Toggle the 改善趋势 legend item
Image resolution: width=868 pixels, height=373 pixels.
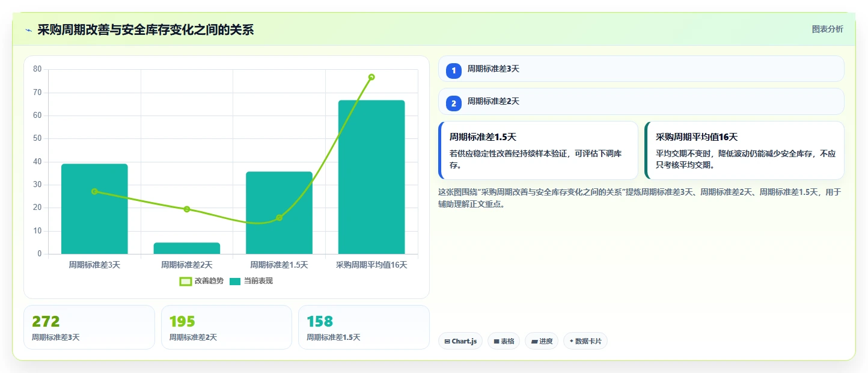[201, 281]
